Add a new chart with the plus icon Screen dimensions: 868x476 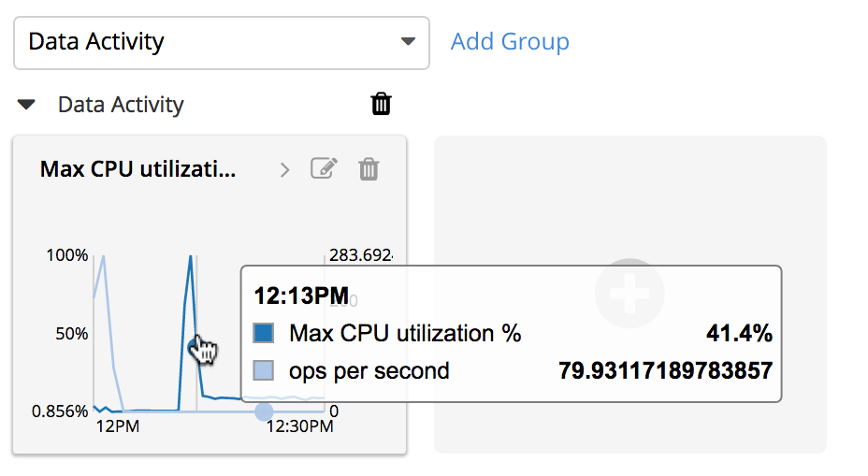point(629,294)
